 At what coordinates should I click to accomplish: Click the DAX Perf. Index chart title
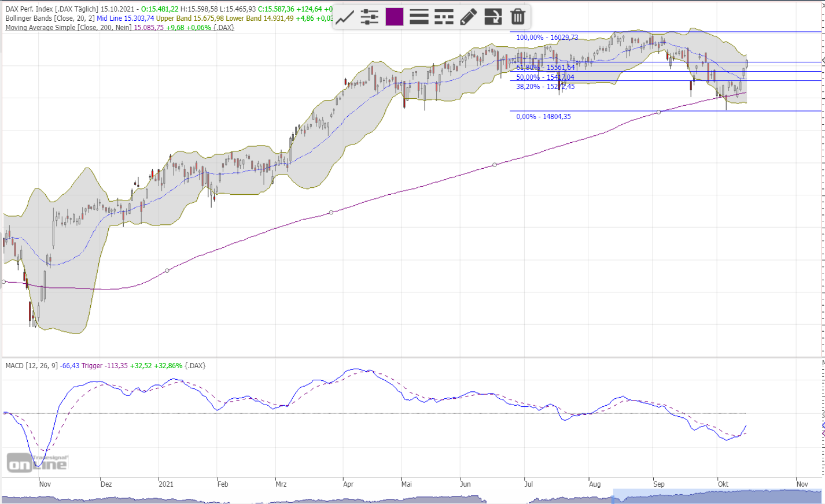coord(52,9)
